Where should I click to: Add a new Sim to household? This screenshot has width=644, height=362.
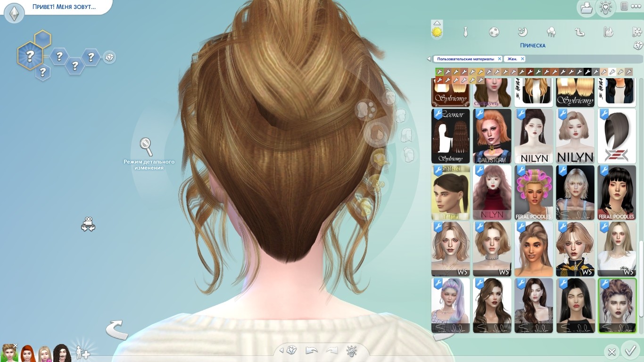83,352
